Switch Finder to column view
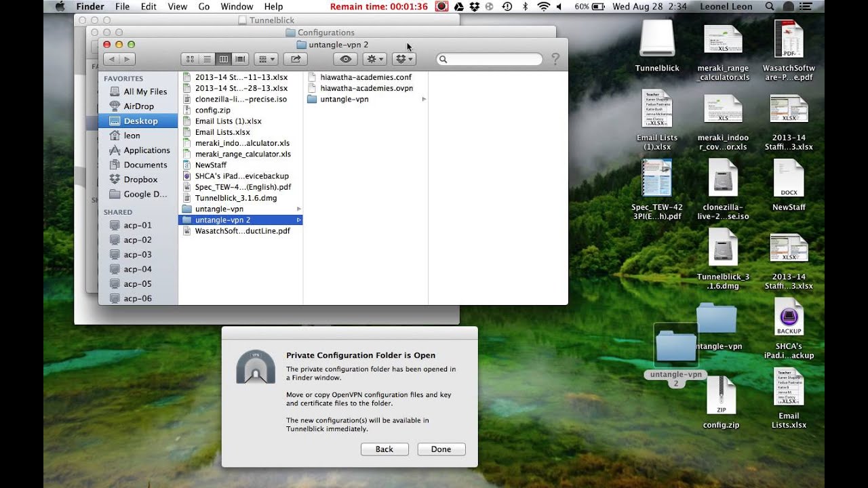The height and width of the screenshot is (488, 868). [x=224, y=60]
